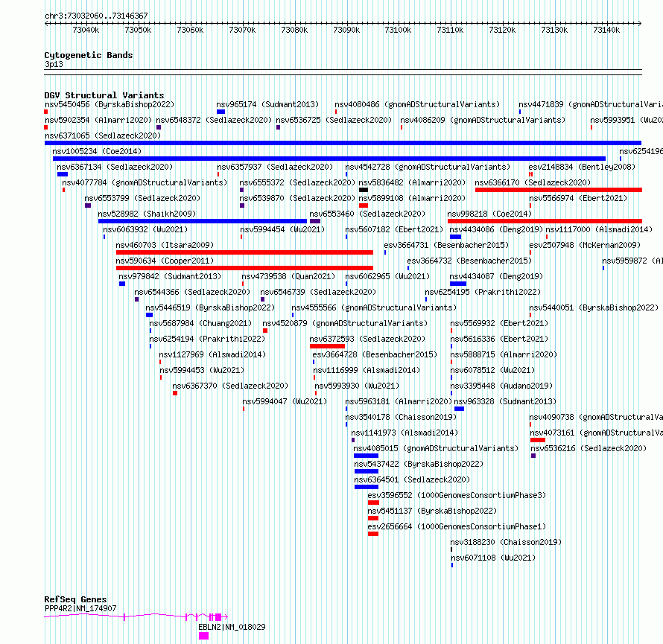Click nsv4077784 (gnomADStructuralVariants) label

pyautogui.click(x=145, y=182)
